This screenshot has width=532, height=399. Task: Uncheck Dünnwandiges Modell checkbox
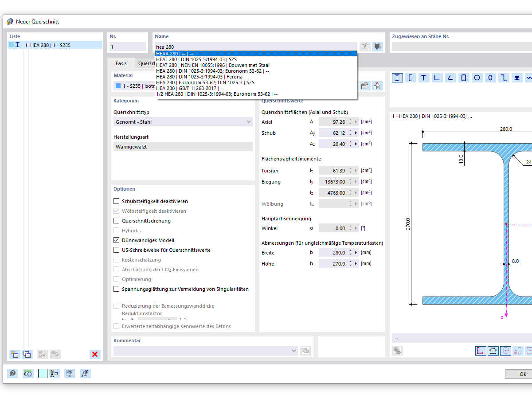pos(117,240)
